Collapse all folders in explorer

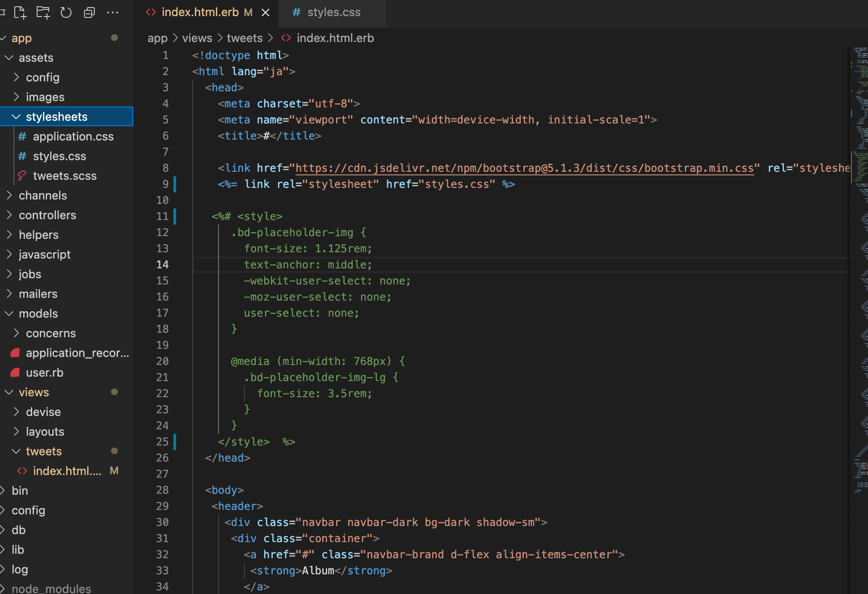point(89,13)
